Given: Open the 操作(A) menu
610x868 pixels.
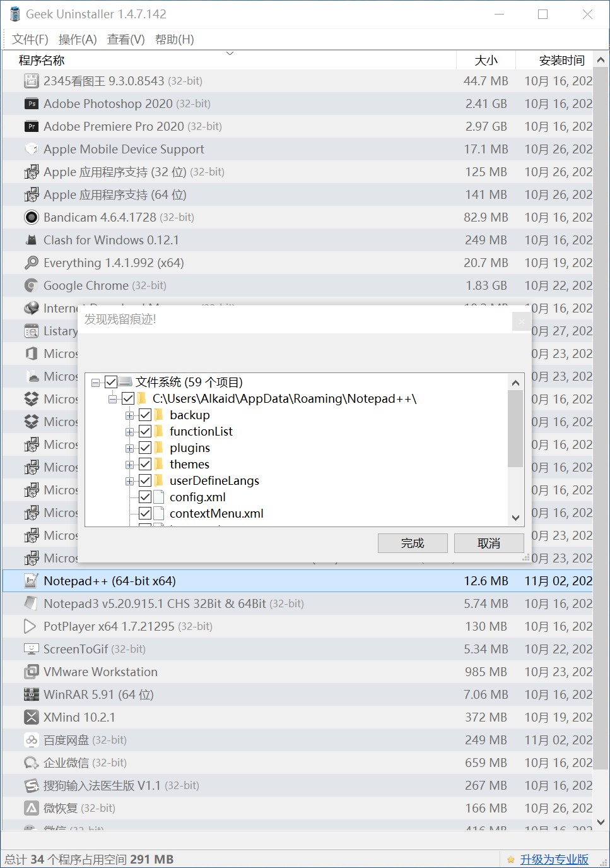Looking at the screenshot, I should tap(78, 39).
